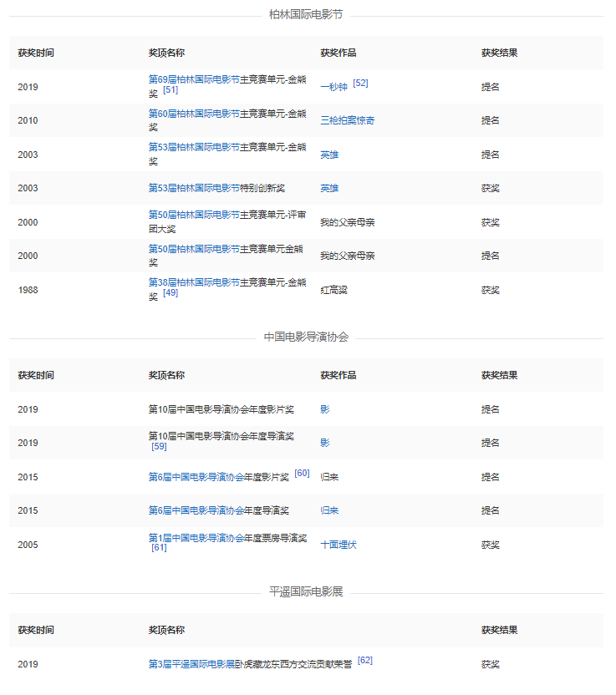Click citation [61] under 年度票房导演奖
Image resolution: width=616 pixels, height=695 pixels.
coord(159,548)
